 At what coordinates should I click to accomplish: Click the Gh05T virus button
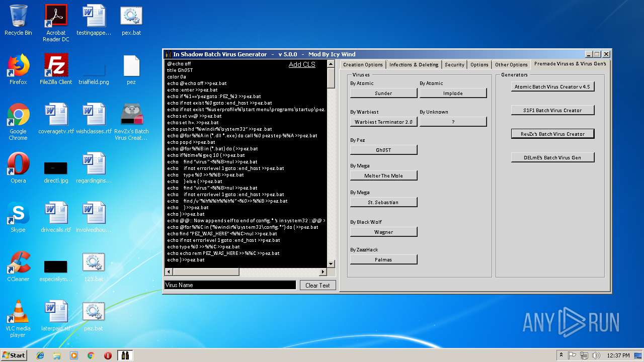[383, 150]
